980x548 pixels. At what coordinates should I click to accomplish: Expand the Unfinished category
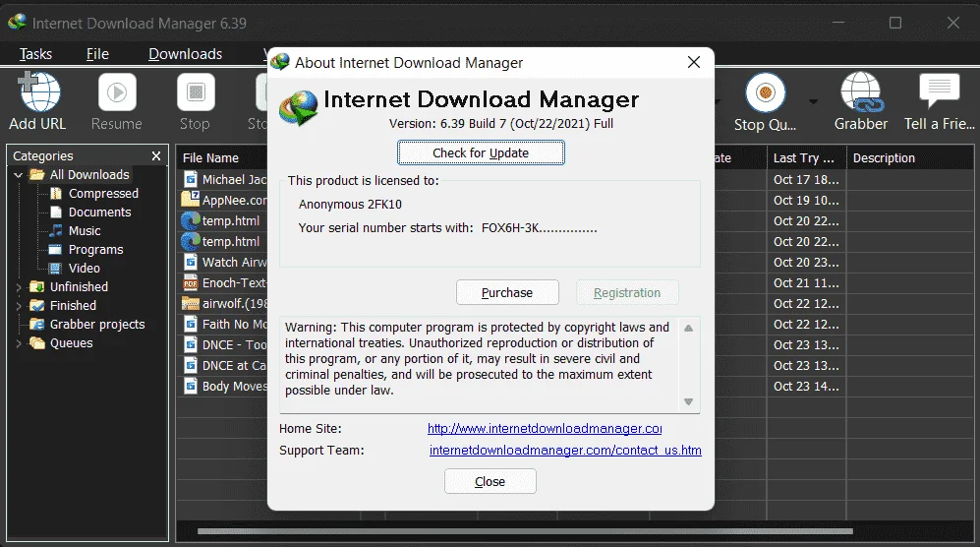click(x=18, y=287)
